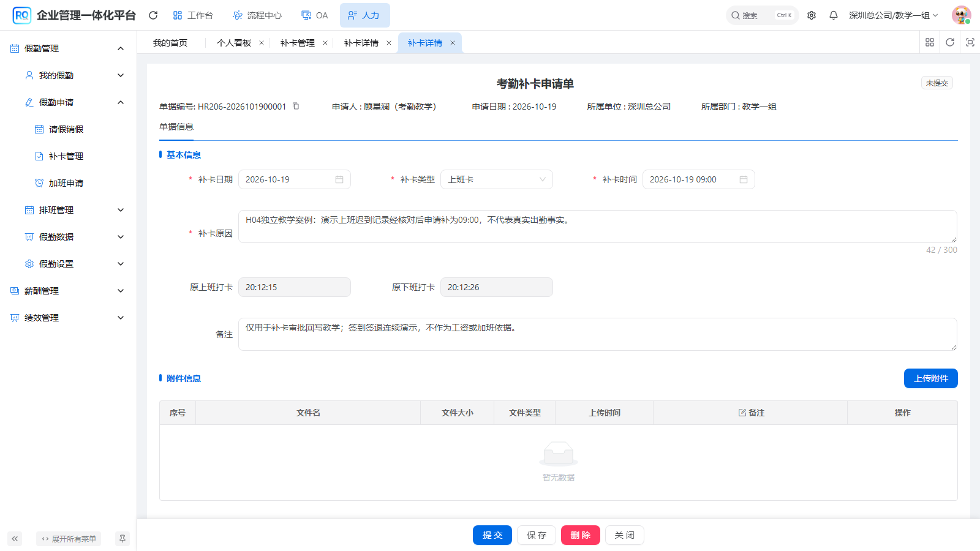Screen dimensions: 980x551
Task: Close the 个人看板 tab
Action: [262, 43]
